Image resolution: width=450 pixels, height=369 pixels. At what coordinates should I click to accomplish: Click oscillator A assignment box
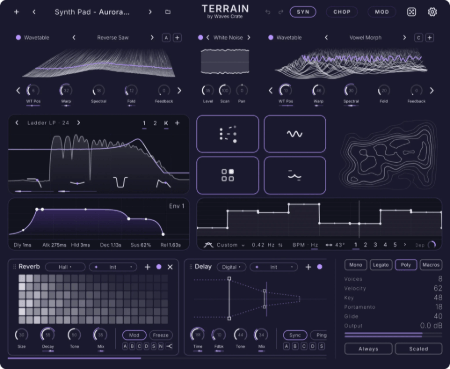pos(166,38)
